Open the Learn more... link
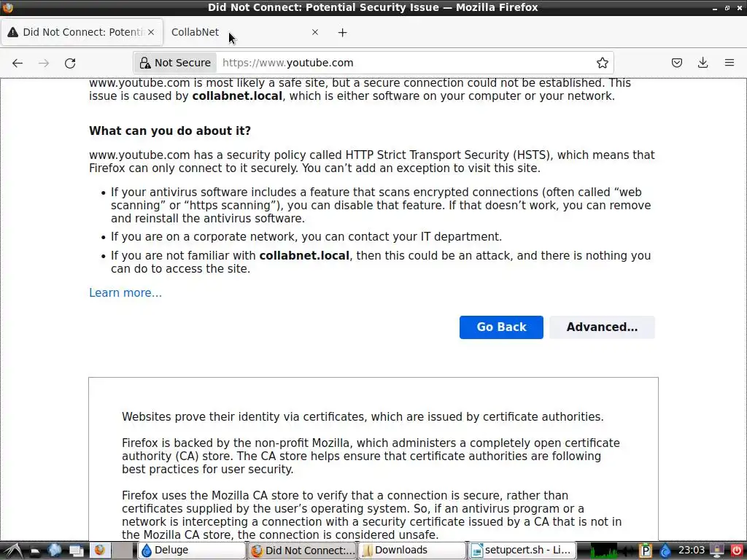Viewport: 747px width, 560px height. click(x=125, y=293)
